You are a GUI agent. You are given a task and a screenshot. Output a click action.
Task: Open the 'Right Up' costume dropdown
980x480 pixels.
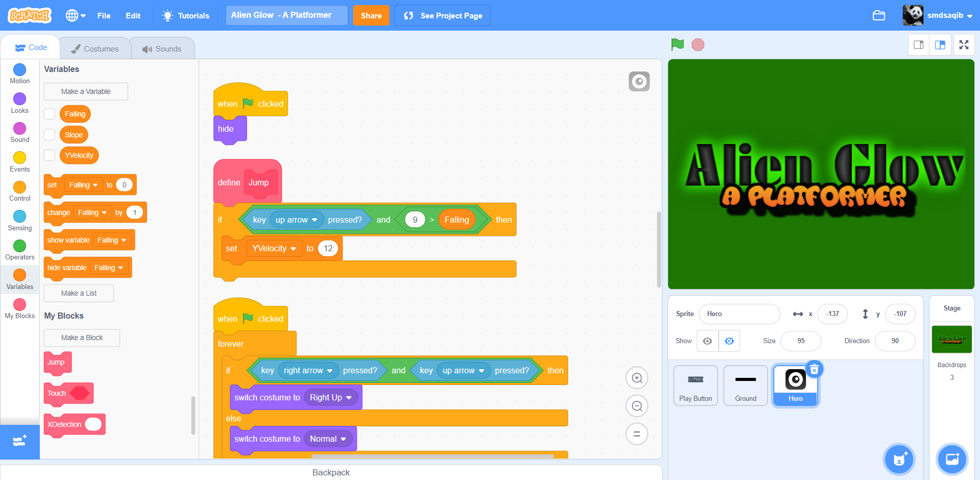(x=331, y=397)
